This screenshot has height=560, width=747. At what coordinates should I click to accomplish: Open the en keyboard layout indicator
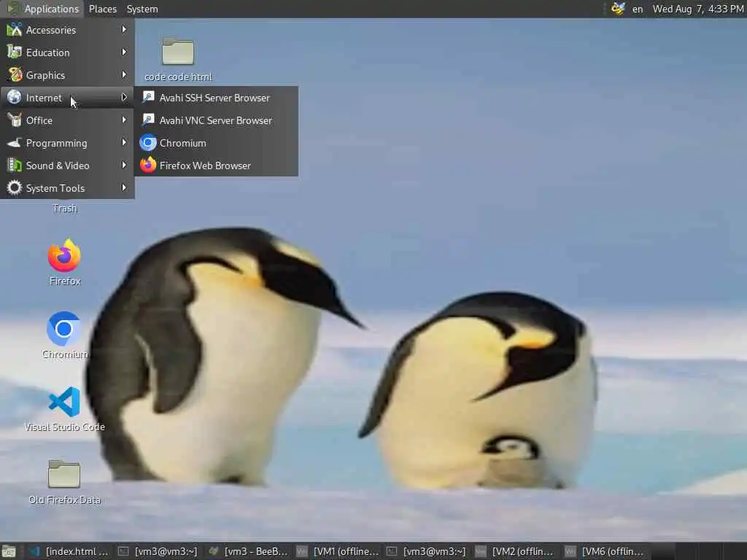click(638, 9)
